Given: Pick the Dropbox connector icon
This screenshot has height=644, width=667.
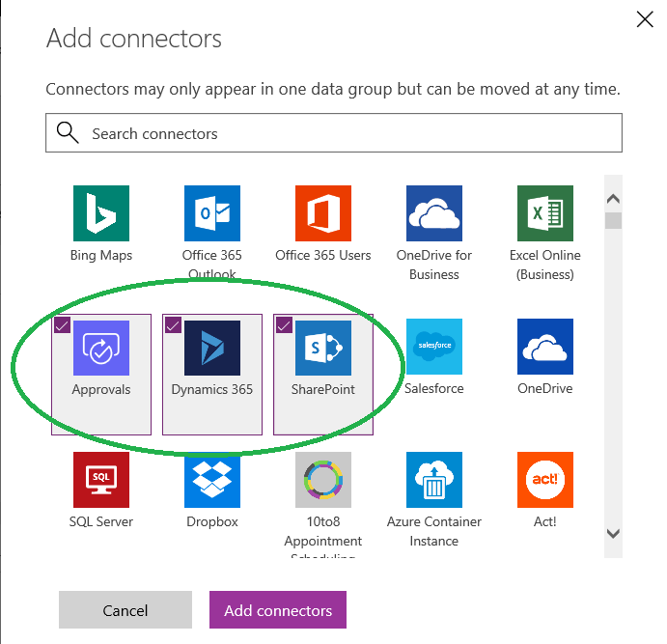Looking at the screenshot, I should [x=212, y=480].
